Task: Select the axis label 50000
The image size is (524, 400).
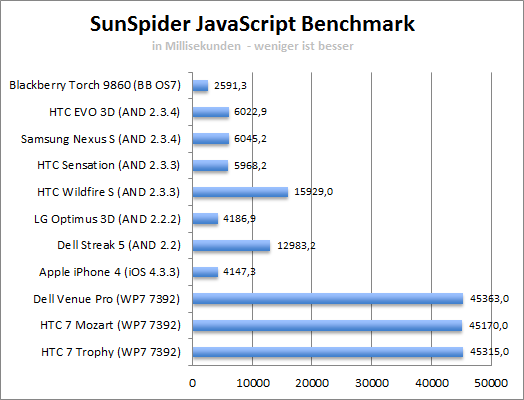Action: click(x=491, y=383)
